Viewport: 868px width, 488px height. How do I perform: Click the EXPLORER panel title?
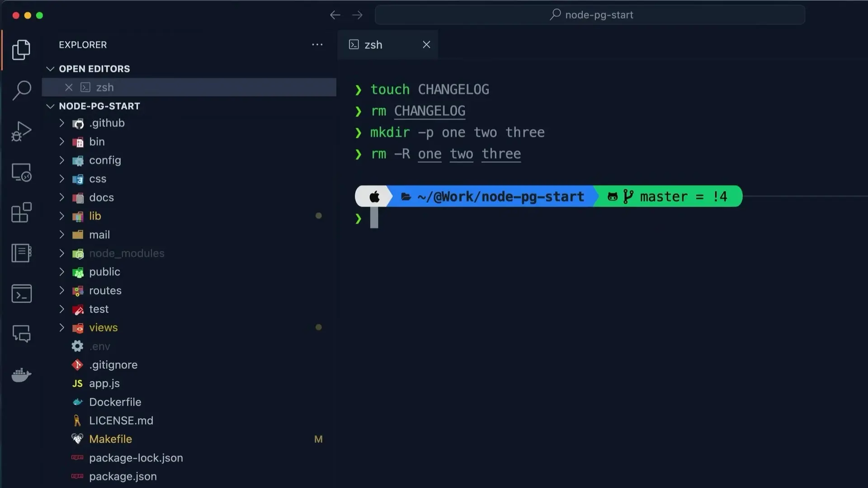(83, 45)
